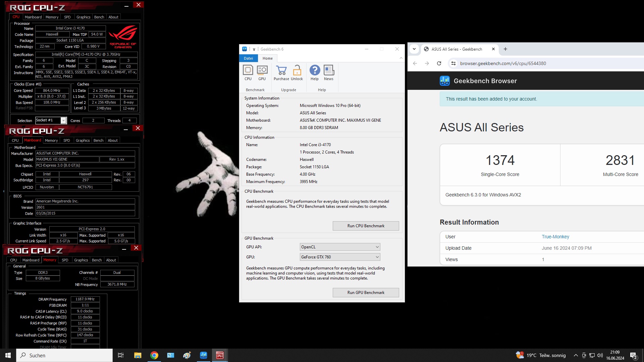The width and height of the screenshot is (644, 362).
Task: Click the Unlock padlock icon in Geekbench
Action: point(297,73)
